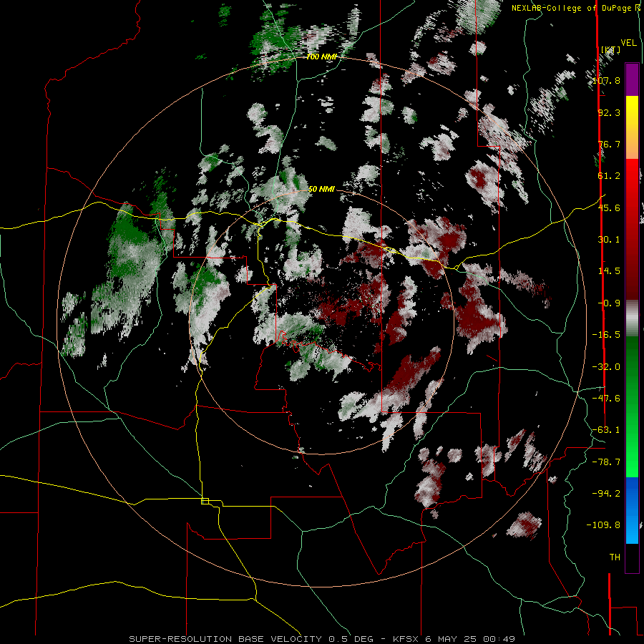This screenshot has height=644, width=644.
Task: Click the purple segment of the color bar
Action: [632, 79]
